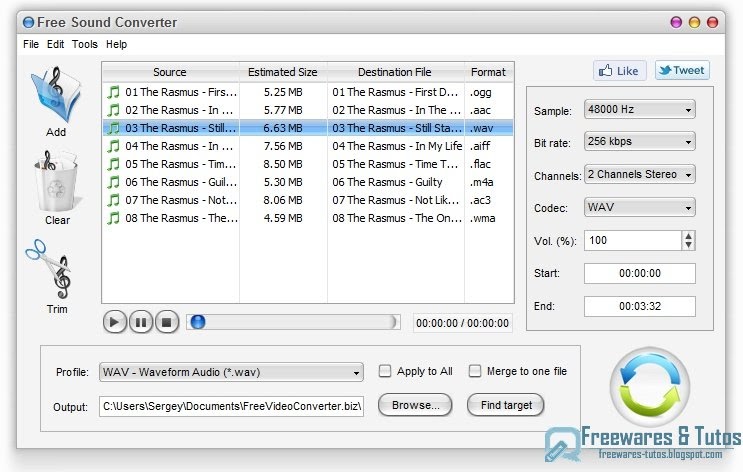Open the Trim scissors tool

click(x=49, y=270)
